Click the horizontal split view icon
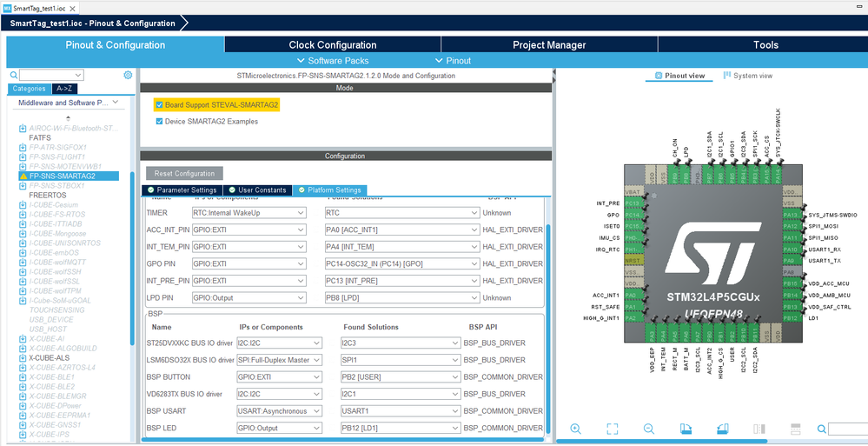Viewport: 868px width, 446px height. pos(796,429)
